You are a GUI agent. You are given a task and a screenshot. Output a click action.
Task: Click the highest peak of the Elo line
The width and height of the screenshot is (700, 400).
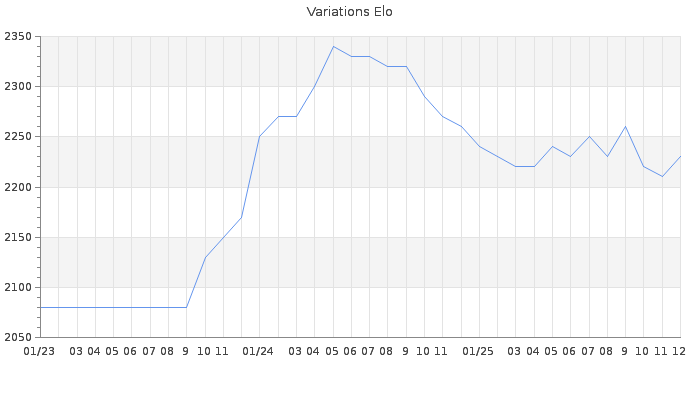click(333, 46)
